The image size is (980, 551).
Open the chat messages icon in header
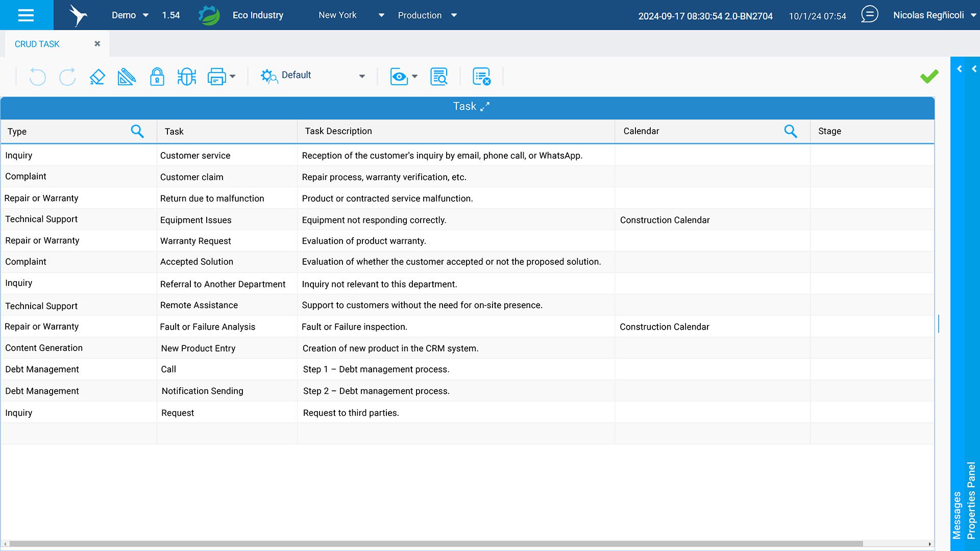869,15
